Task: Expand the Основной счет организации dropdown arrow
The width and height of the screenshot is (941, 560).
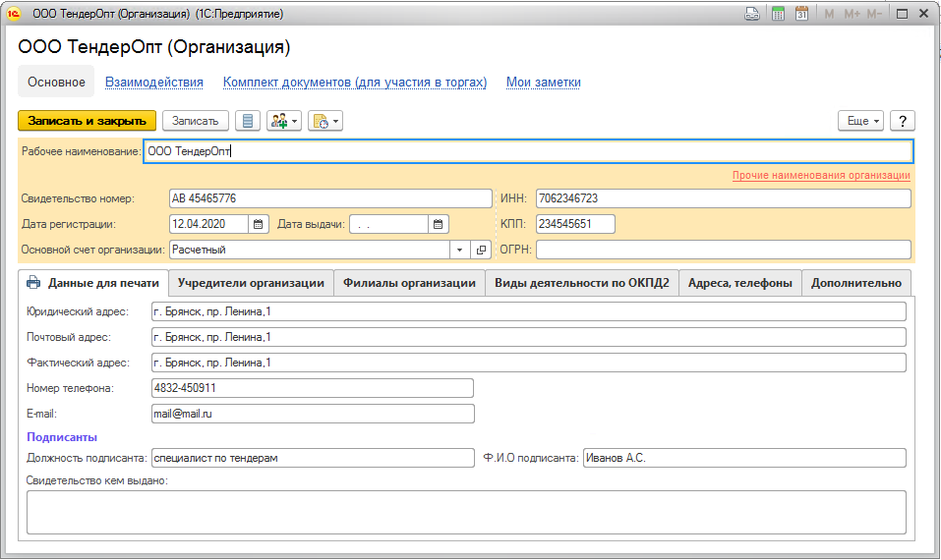Action: 460,250
